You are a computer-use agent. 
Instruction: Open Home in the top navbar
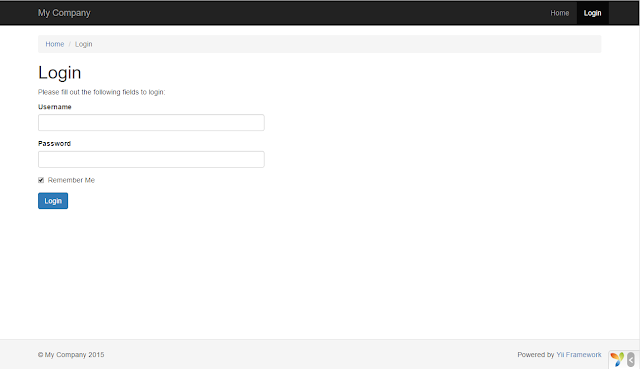559,13
